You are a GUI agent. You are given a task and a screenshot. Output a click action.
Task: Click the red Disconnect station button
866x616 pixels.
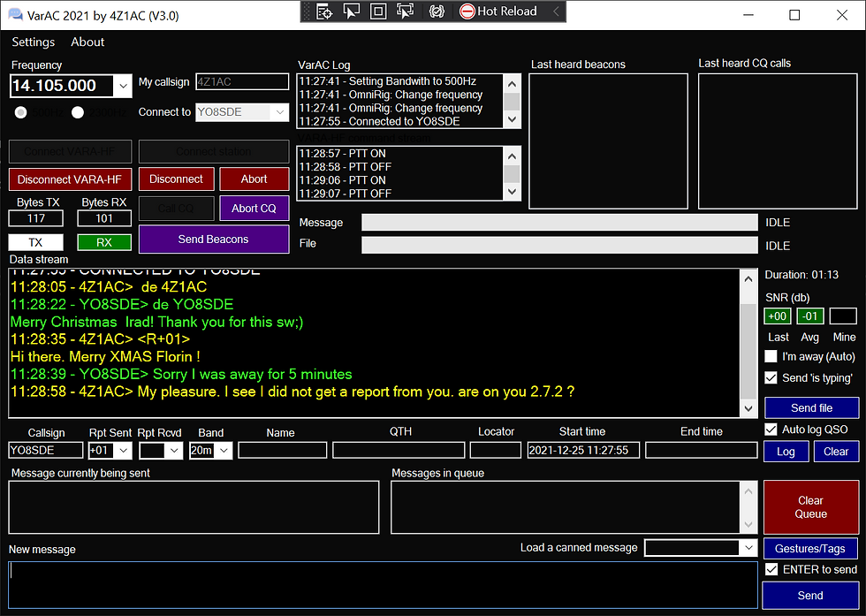[x=176, y=179]
